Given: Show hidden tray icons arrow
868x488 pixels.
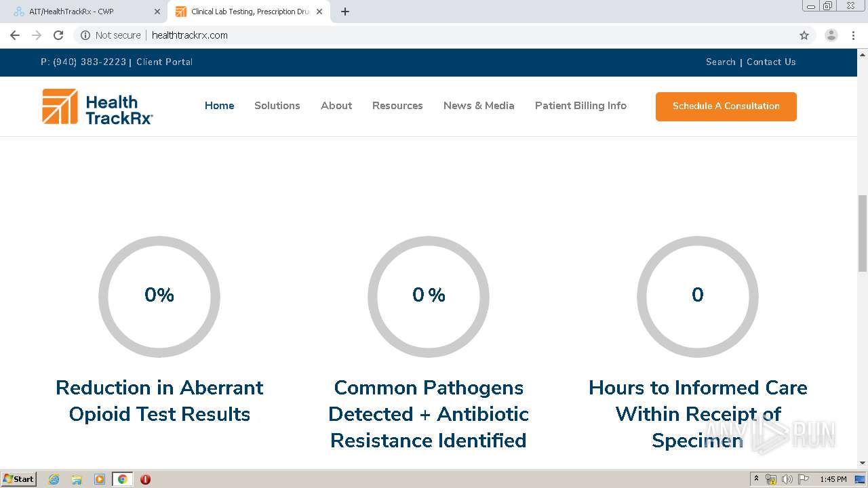Looking at the screenshot, I should click(x=756, y=479).
